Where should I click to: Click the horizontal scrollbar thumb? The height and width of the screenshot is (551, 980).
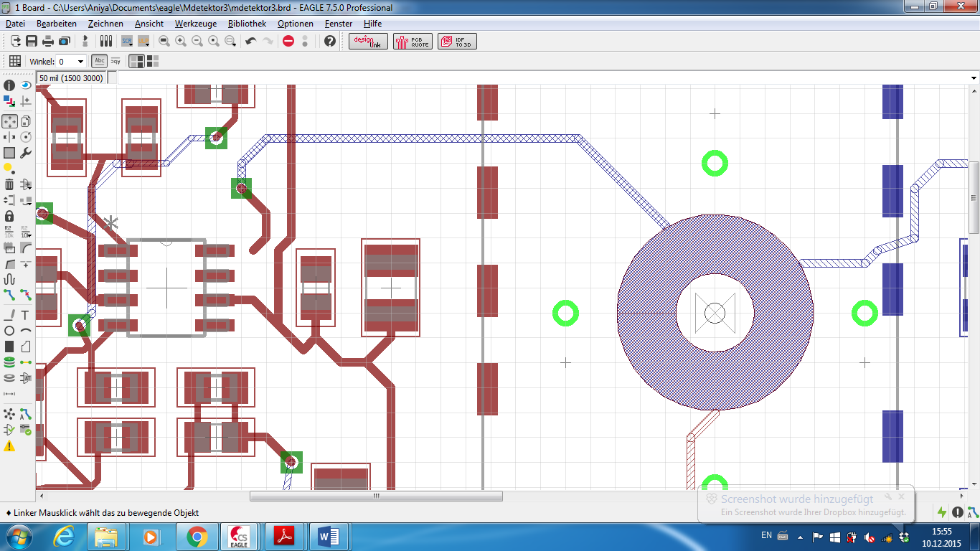coord(376,496)
